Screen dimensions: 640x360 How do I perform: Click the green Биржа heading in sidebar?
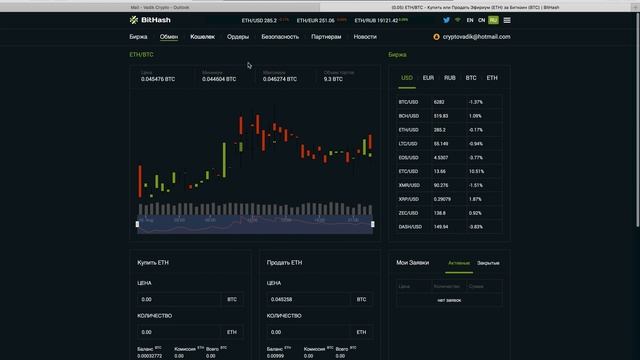pos(397,54)
